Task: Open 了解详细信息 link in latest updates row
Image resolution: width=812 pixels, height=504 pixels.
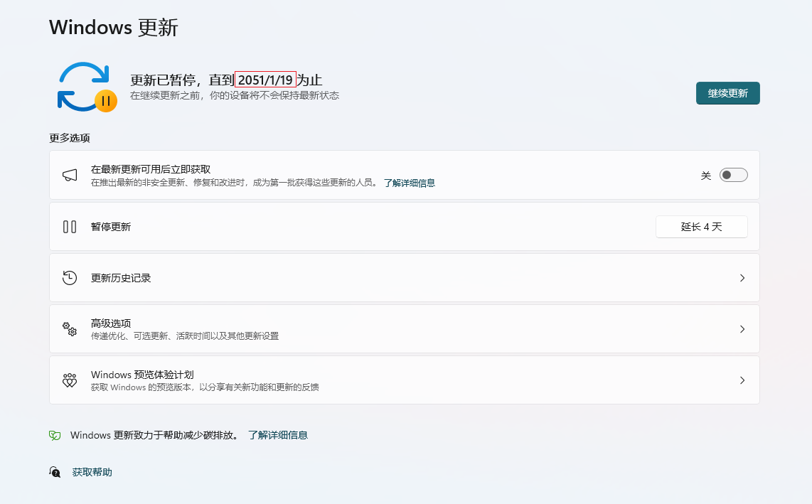Action: (x=409, y=183)
